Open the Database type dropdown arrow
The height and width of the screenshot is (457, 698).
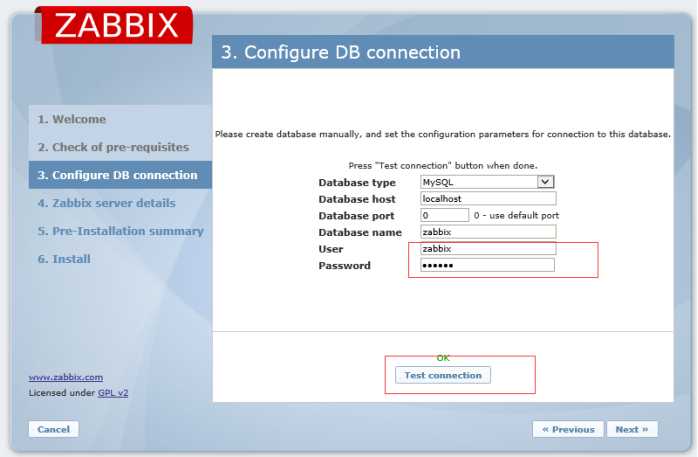(x=545, y=182)
